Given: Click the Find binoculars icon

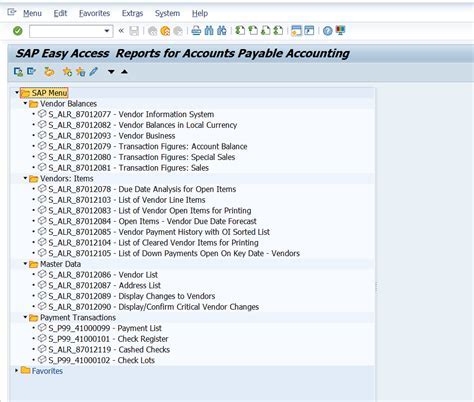Looking at the screenshot, I should coord(209,31).
